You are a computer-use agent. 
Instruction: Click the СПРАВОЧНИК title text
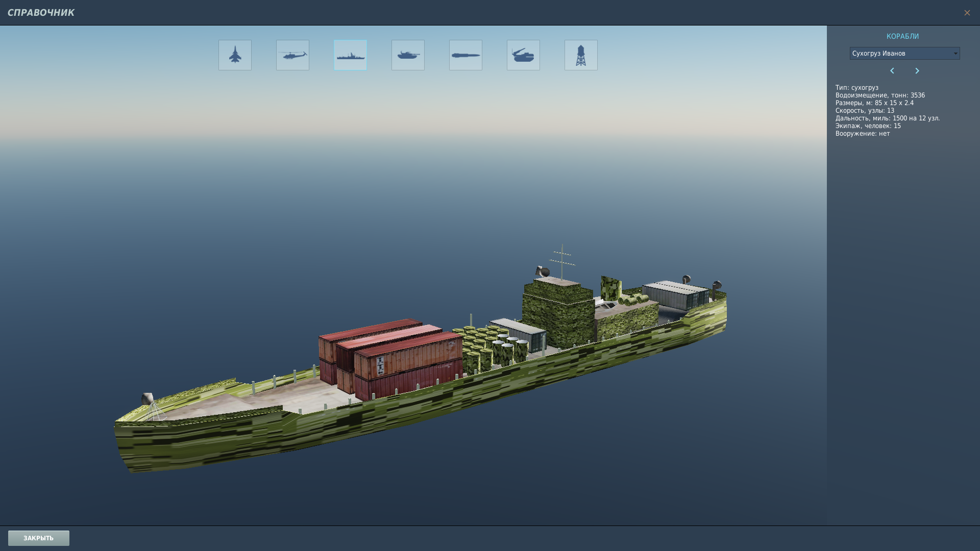[41, 13]
